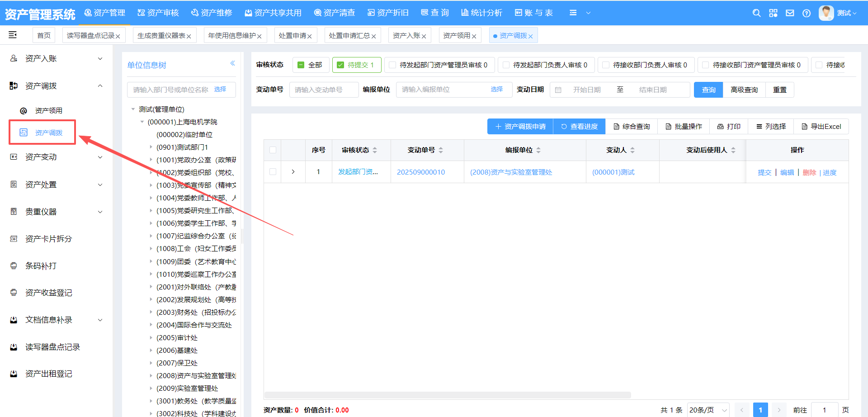Collapse the unit info tree panel

tap(232, 63)
